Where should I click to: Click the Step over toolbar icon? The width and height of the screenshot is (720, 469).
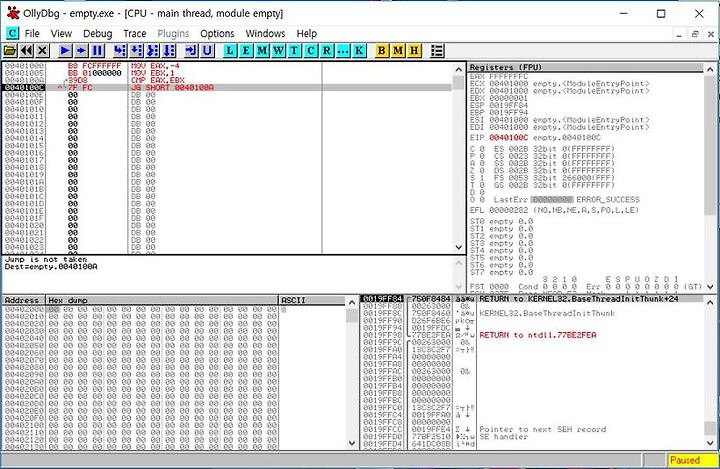click(x=136, y=51)
